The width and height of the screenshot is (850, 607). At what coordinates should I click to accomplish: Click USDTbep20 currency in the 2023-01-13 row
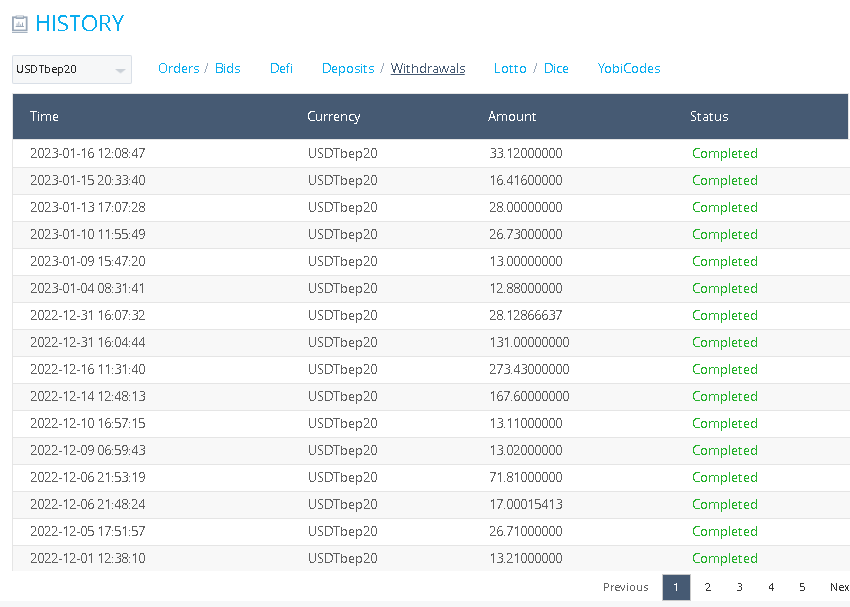pos(343,208)
